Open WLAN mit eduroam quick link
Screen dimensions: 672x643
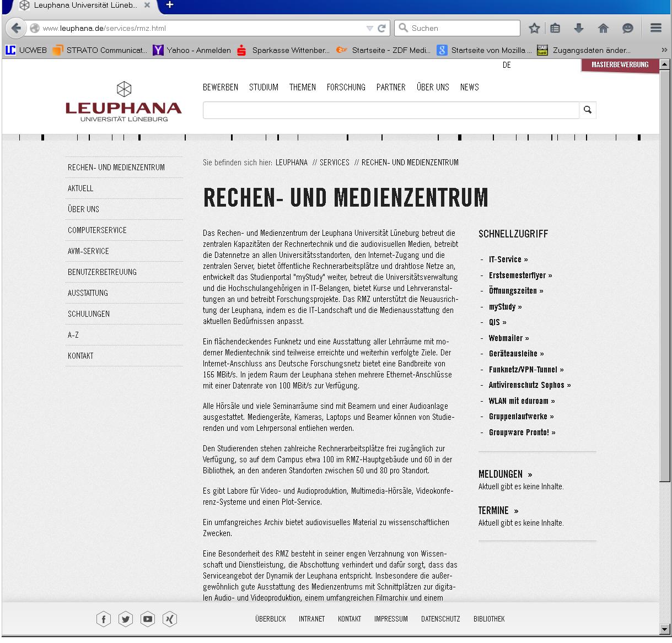pyautogui.click(x=522, y=401)
